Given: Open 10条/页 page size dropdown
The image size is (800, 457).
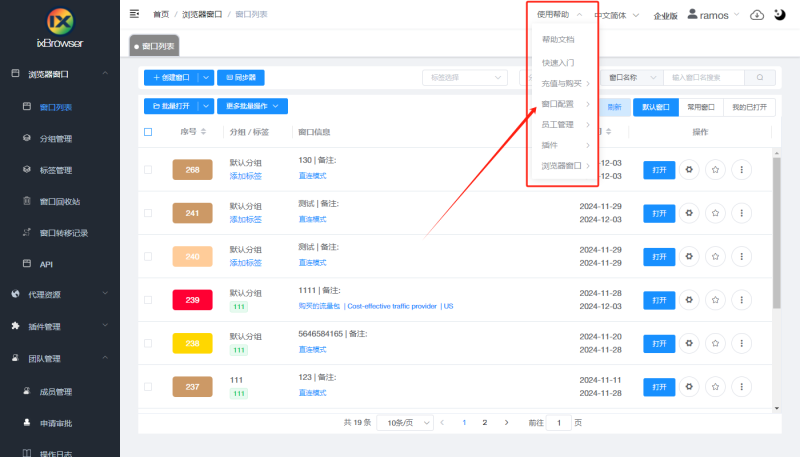Looking at the screenshot, I should 405,423.
